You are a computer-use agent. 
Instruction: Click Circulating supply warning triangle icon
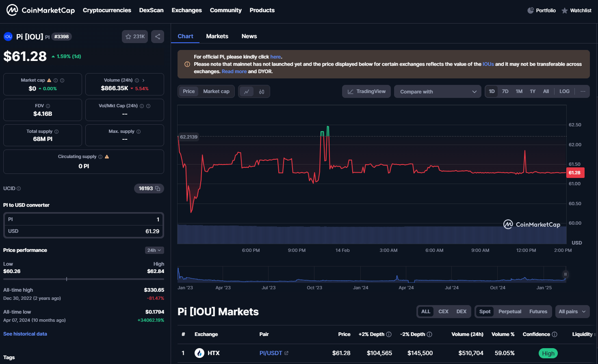pos(107,157)
